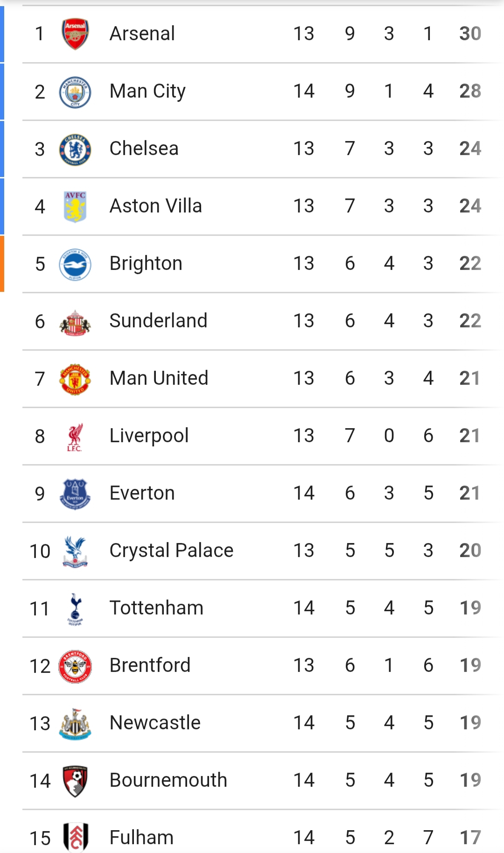The height and width of the screenshot is (853, 504).
Task: Click the Tottenham cockerel logo
Action: (75, 609)
